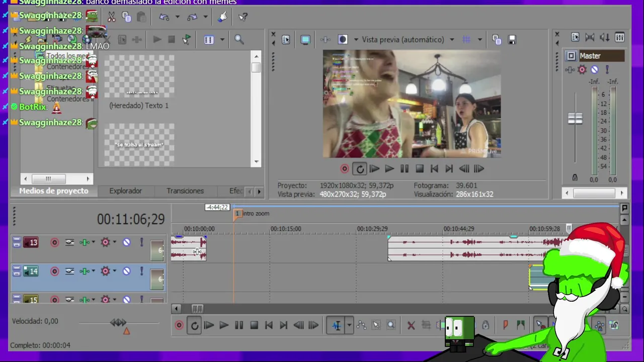Switch to Explorador tab
Image resolution: width=644 pixels, height=362 pixels.
pos(126,191)
